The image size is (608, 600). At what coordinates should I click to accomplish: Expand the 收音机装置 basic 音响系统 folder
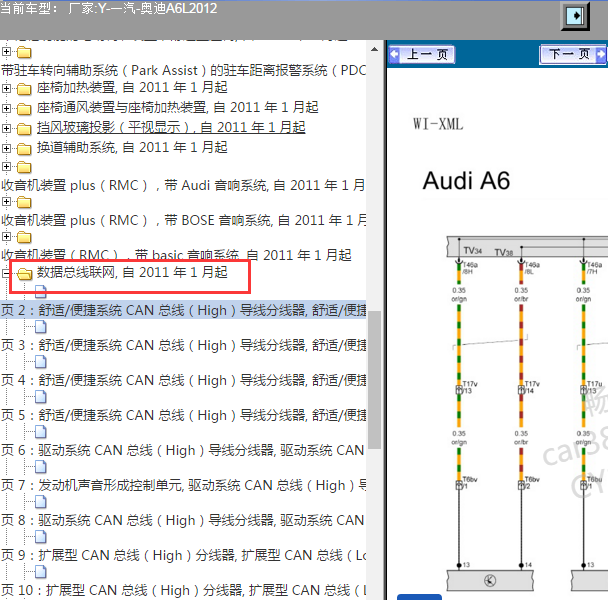pyautogui.click(x=6, y=236)
